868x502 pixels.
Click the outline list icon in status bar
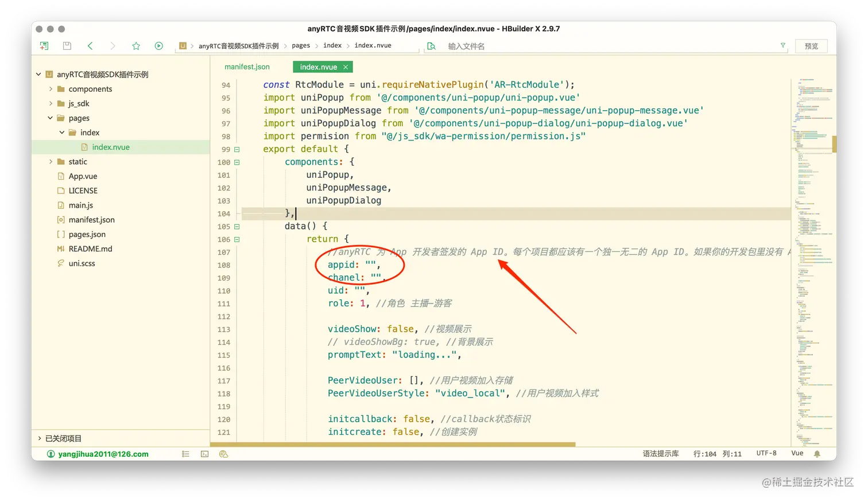point(185,454)
